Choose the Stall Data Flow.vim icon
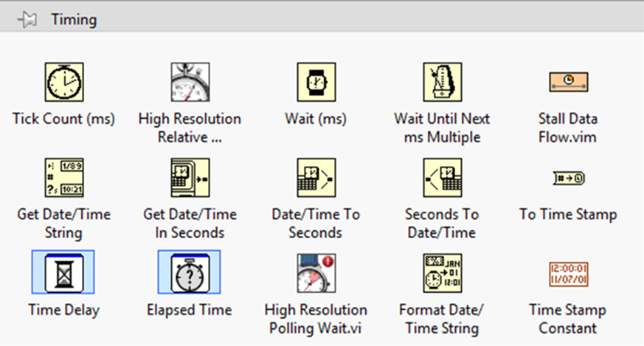Screen dimensions: 644x346 [x=568, y=82]
